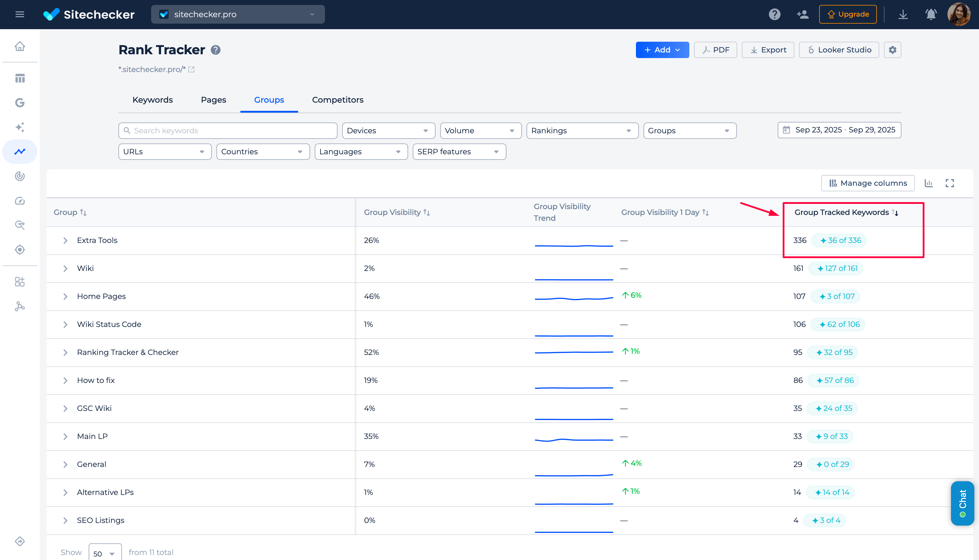Expand the Extra Tools group row
Screen dimensions: 979x560
pyautogui.click(x=65, y=240)
